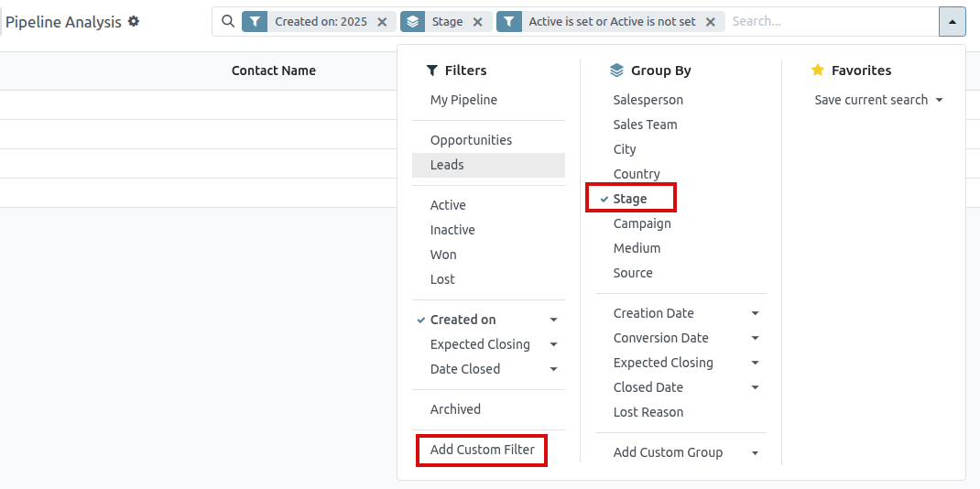Click the search magnifier icon

pyautogui.click(x=228, y=21)
